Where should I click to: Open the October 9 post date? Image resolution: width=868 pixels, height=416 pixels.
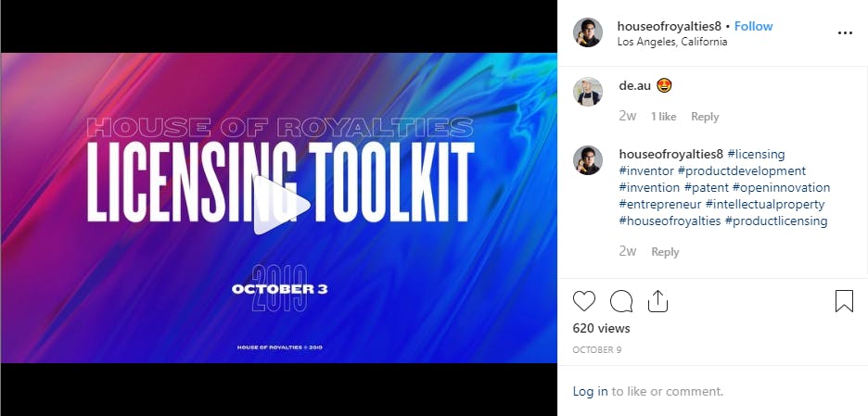597,350
